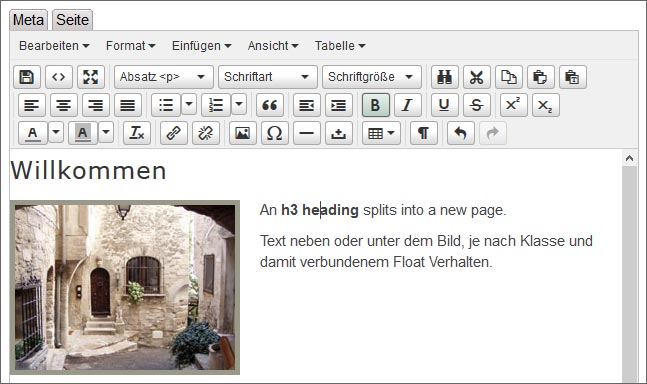Image resolution: width=647 pixels, height=384 pixels.
Task: Open the Format menu
Action: click(130, 46)
